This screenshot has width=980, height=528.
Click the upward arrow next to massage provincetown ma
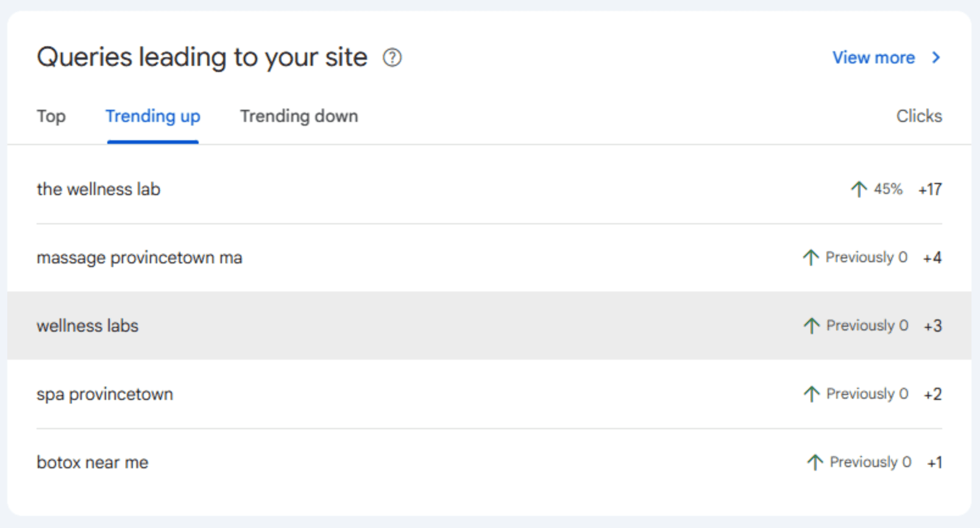[811, 257]
